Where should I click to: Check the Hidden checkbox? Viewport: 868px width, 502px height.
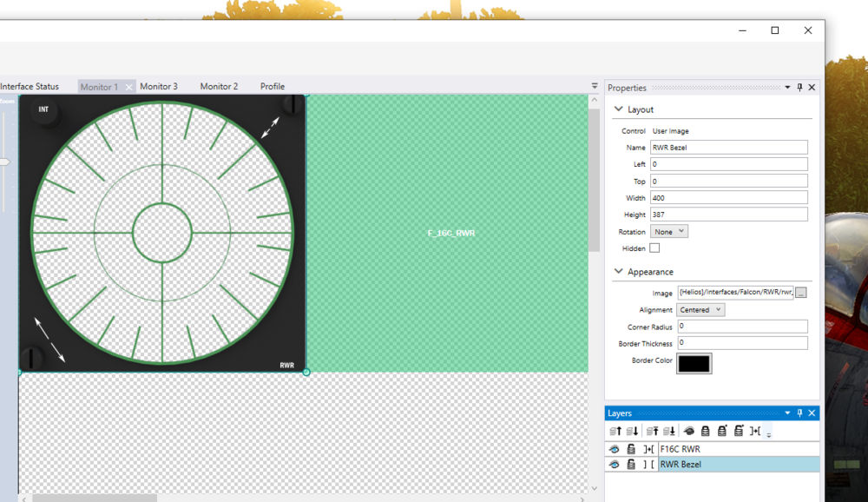[654, 248]
